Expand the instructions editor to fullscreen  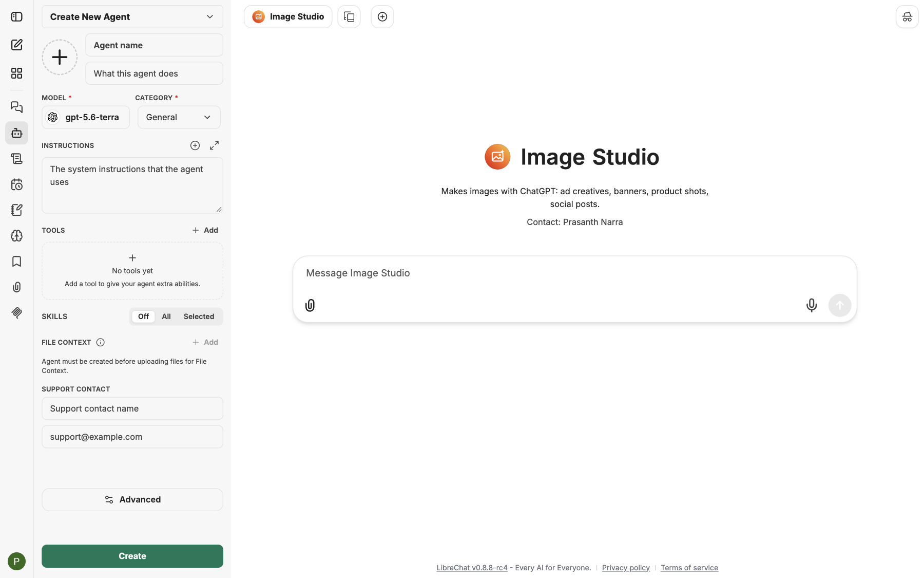click(x=214, y=145)
